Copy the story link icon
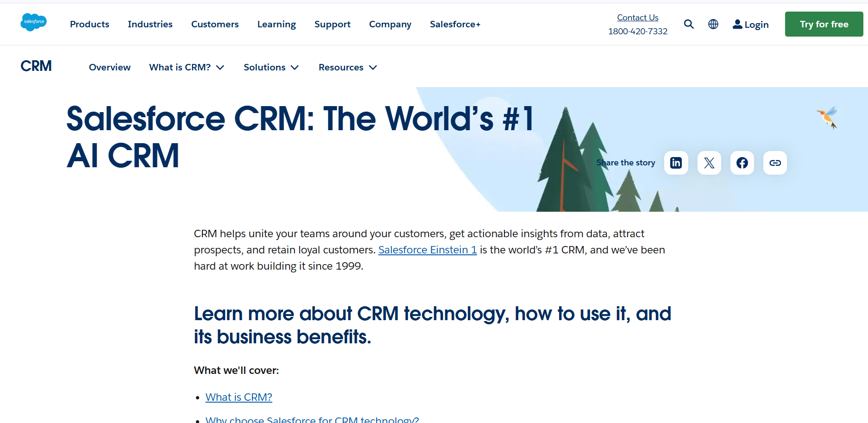The width and height of the screenshot is (868, 423). pyautogui.click(x=775, y=163)
